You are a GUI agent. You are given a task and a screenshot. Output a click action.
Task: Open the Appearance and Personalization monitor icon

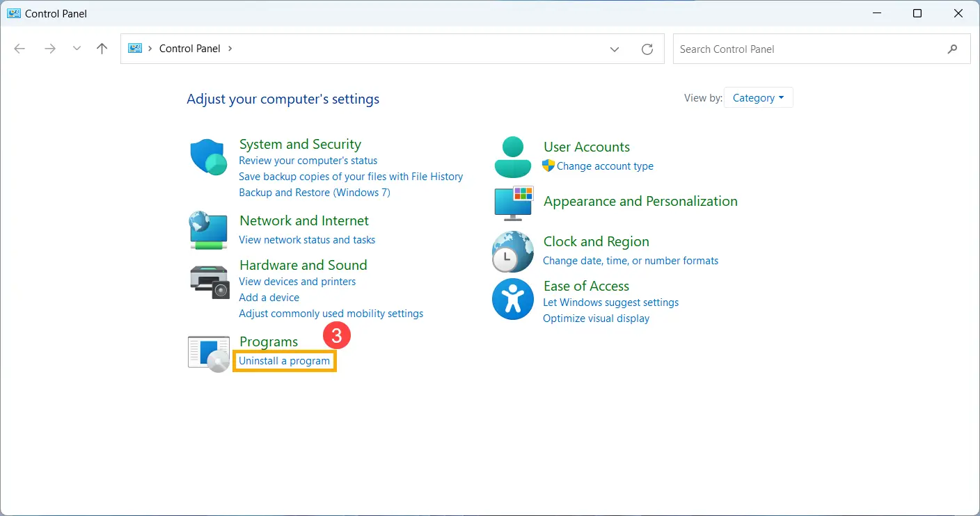click(x=513, y=202)
